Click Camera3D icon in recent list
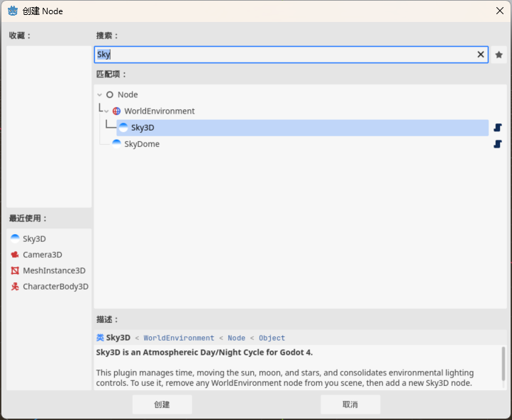Image resolution: width=512 pixels, height=420 pixels. [15, 255]
